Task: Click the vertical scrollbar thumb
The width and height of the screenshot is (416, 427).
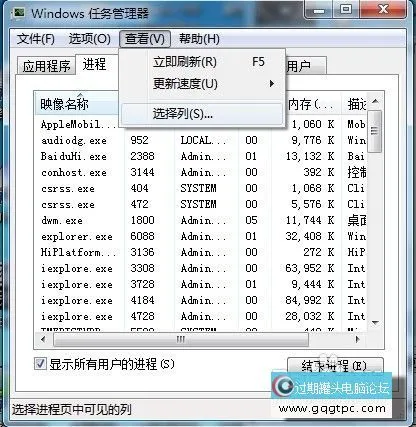Action: (x=375, y=131)
